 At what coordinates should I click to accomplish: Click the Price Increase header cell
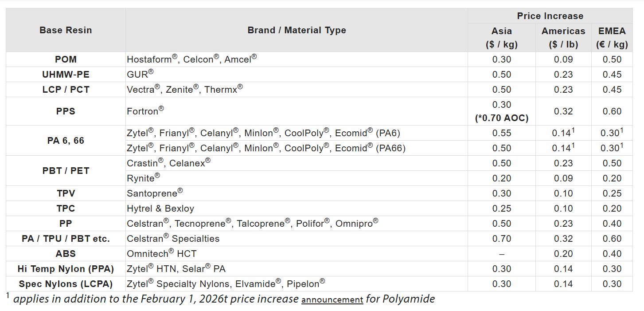point(550,16)
